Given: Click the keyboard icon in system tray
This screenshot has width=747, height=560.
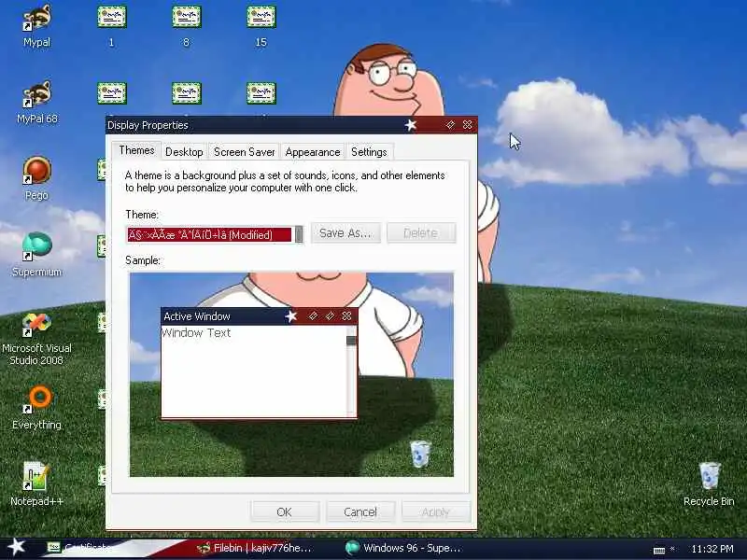Looking at the screenshot, I should point(659,550).
